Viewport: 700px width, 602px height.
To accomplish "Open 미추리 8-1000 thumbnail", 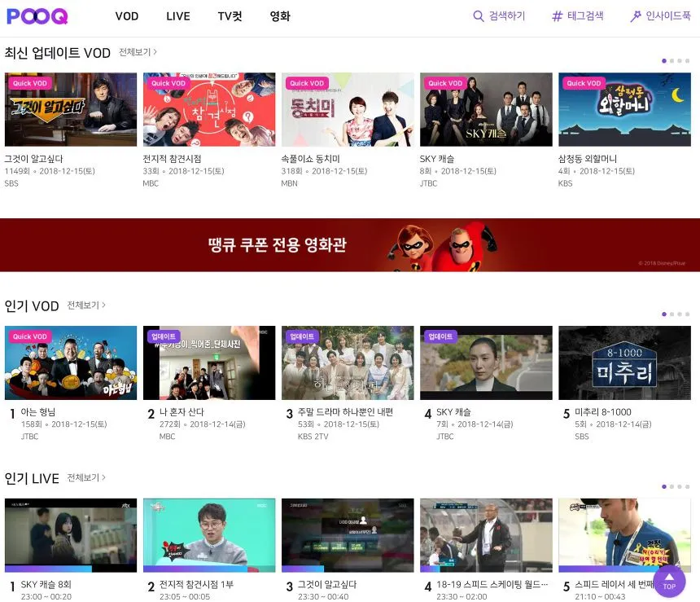I will coord(624,363).
